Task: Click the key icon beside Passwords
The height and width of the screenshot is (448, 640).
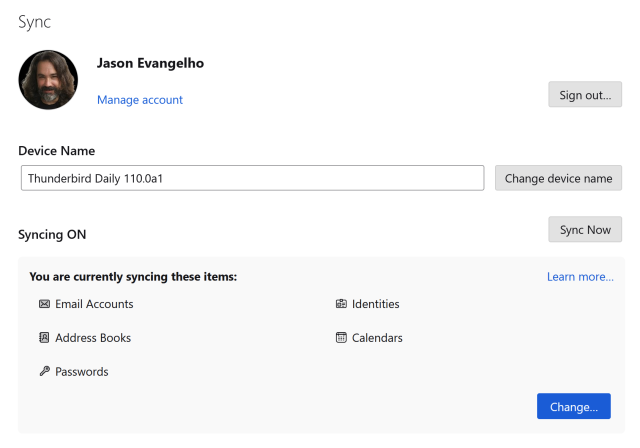Action: pos(44,372)
